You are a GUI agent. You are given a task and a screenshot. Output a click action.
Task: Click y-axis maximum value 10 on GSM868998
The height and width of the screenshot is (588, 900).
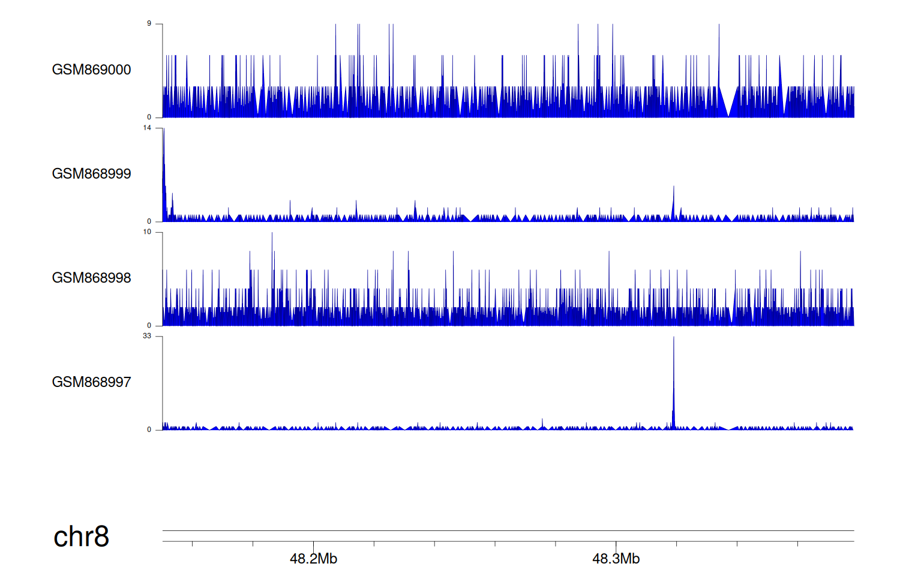147,232
